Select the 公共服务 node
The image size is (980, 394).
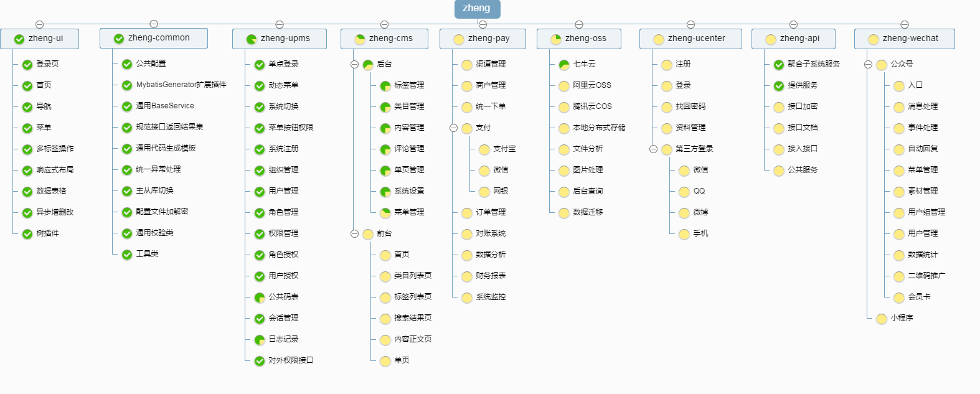(803, 170)
